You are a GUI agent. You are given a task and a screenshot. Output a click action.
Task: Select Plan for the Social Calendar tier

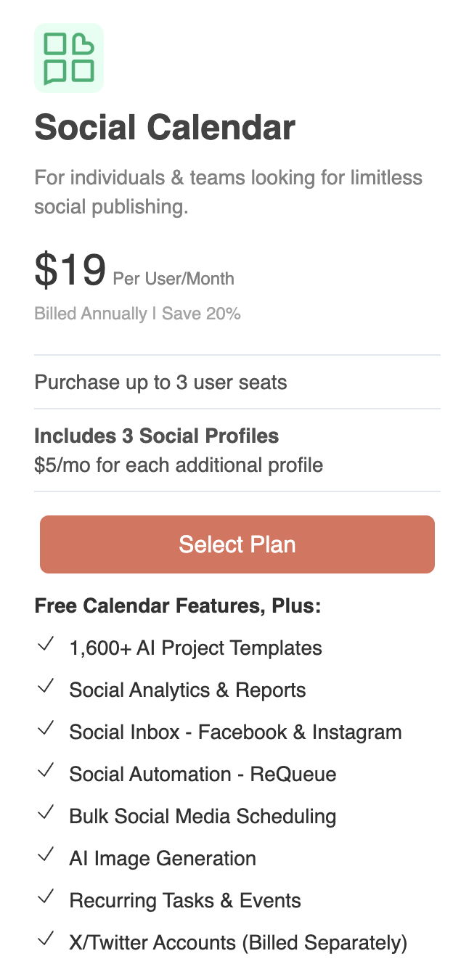(237, 544)
